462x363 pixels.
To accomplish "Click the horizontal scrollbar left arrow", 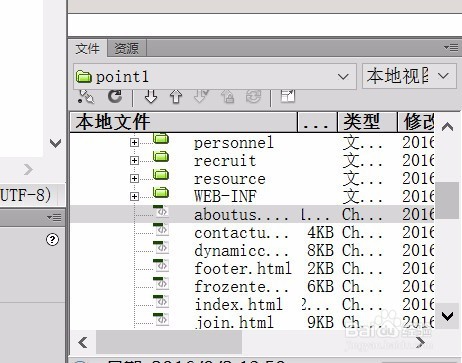I will (83, 342).
